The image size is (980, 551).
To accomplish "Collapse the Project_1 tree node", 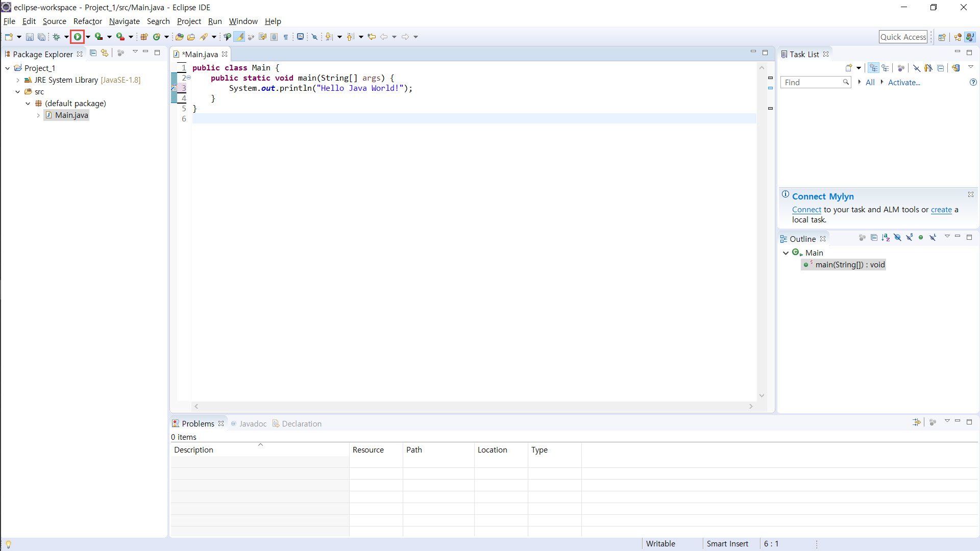I will coord(8,68).
